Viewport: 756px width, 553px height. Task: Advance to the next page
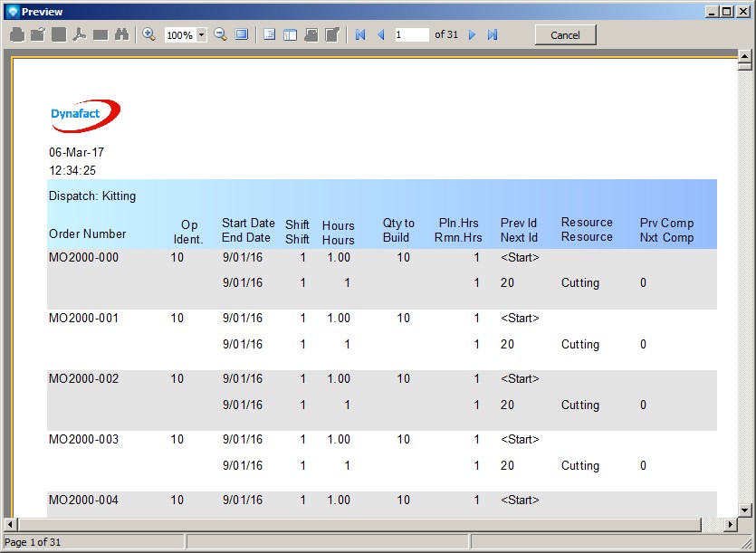(472, 34)
